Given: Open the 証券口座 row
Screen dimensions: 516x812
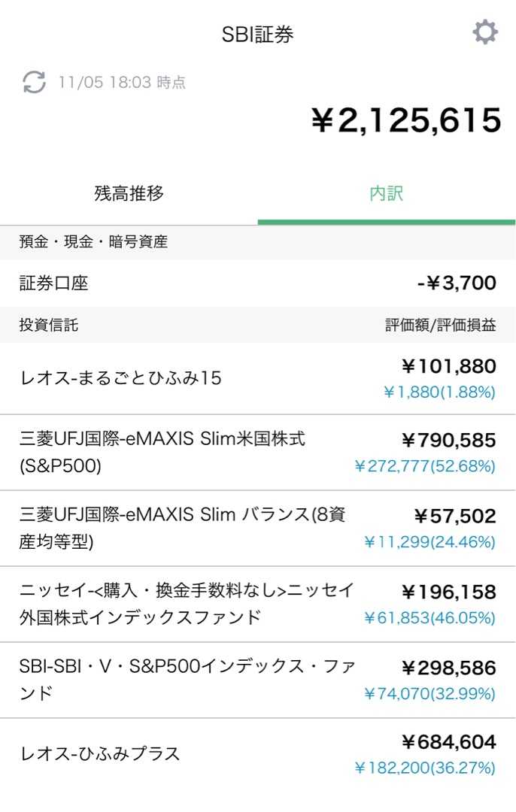Looking at the screenshot, I should click(258, 283).
